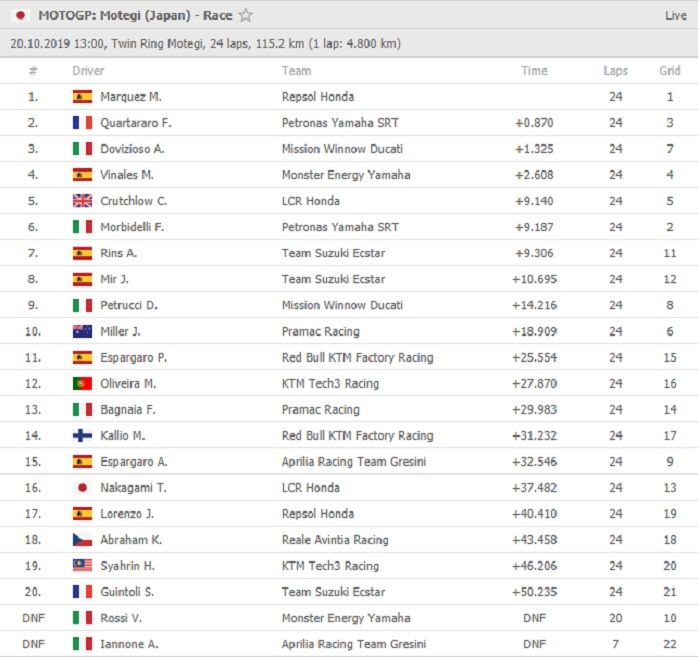This screenshot has height=657, width=700.
Task: Click the Japan flag icon in header
Action: pos(18,16)
